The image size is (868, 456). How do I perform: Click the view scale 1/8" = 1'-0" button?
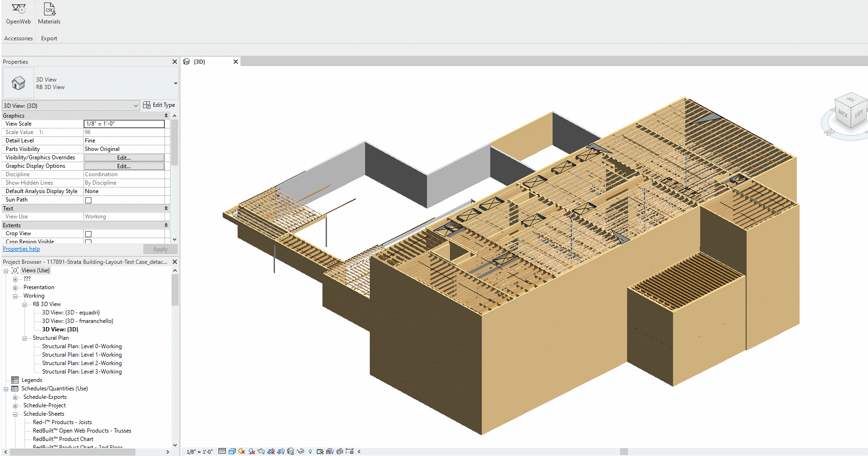tap(200, 452)
